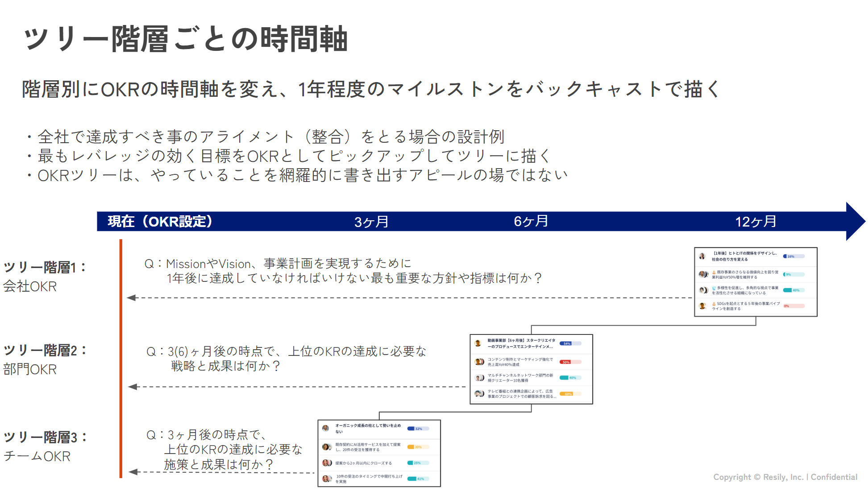Click the red 50% progress bar
The width and height of the screenshot is (868, 491).
click(570, 362)
